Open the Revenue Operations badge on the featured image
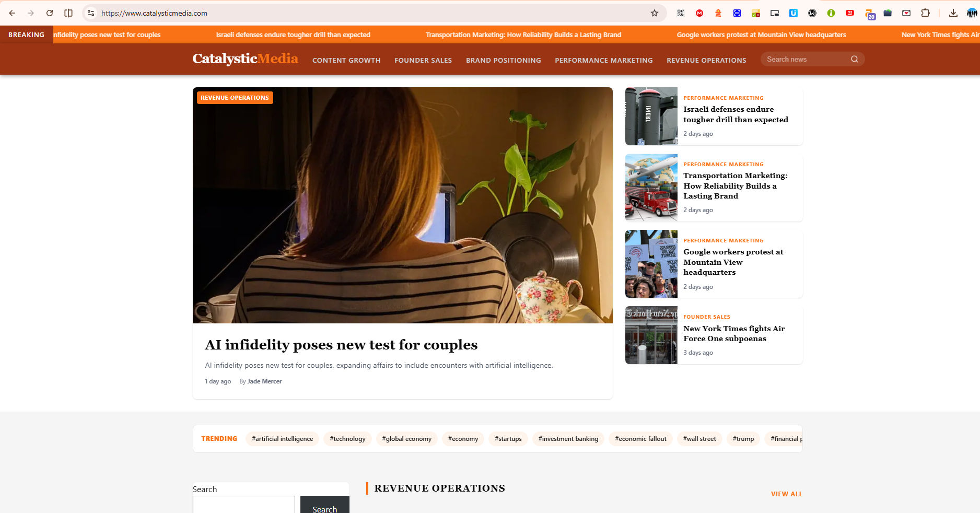This screenshot has width=980, height=513. pyautogui.click(x=235, y=98)
